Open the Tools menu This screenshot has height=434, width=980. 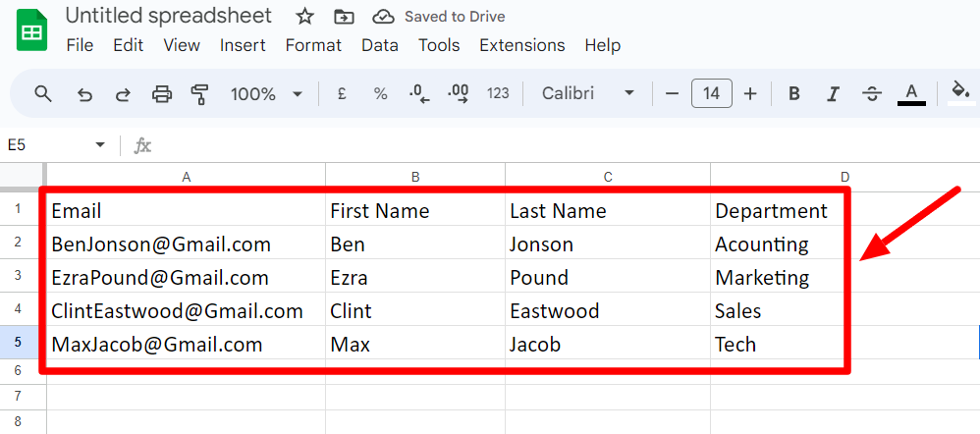(x=439, y=45)
